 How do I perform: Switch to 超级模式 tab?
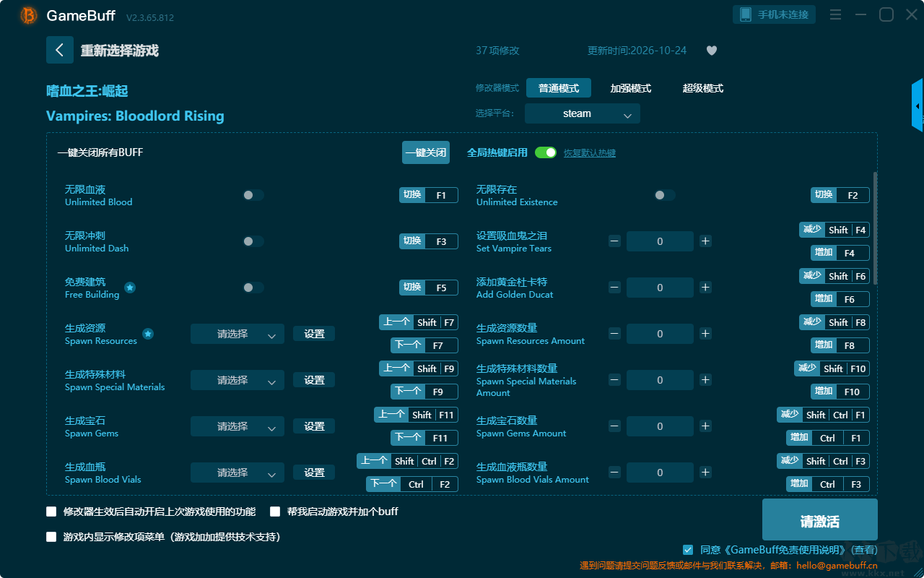[x=703, y=88]
